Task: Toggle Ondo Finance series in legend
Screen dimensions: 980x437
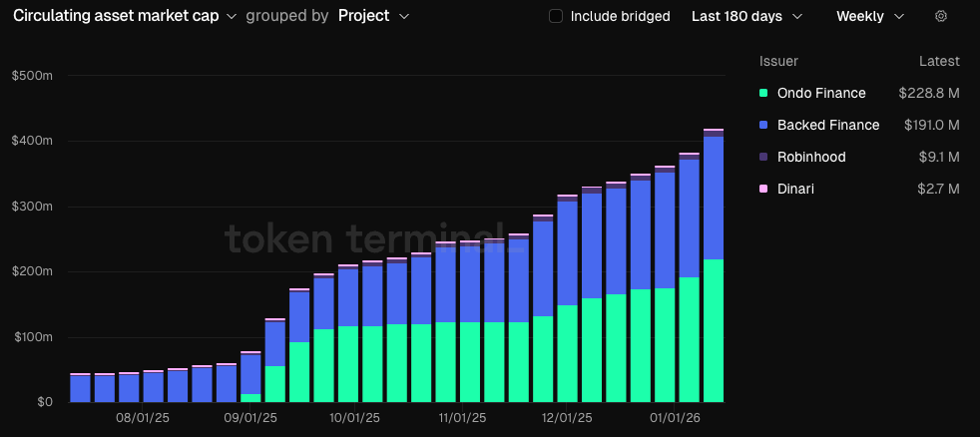Action: [820, 93]
